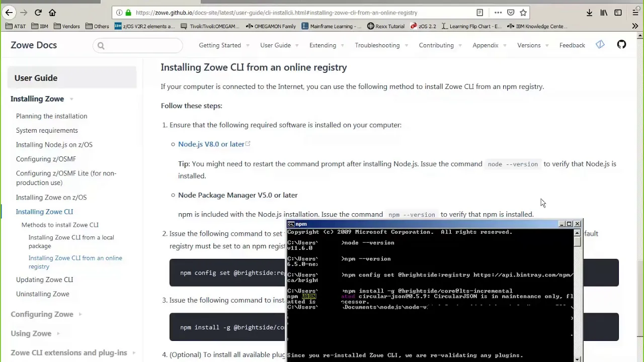The image size is (644, 362).
Task: Open Rexx Tutorial bookmark
Action: click(x=386, y=26)
